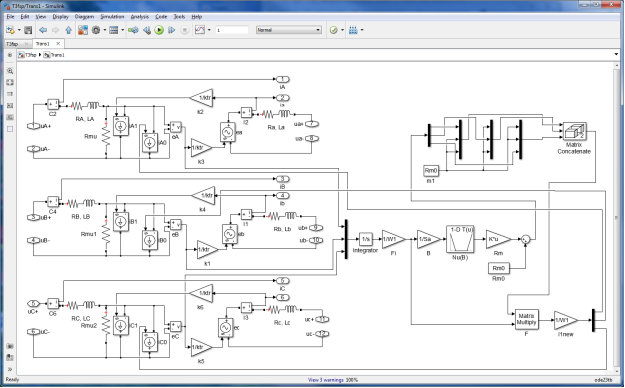Click the Step Back icon

(147, 30)
